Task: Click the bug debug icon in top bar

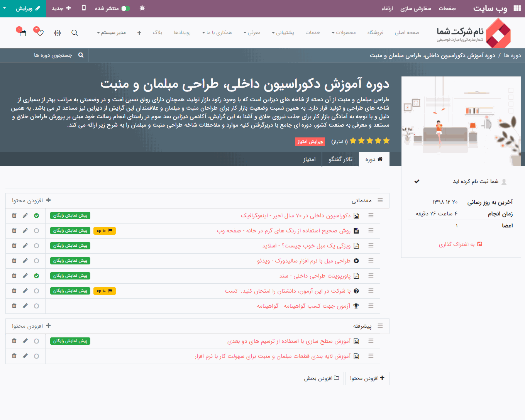Action: [x=142, y=8]
